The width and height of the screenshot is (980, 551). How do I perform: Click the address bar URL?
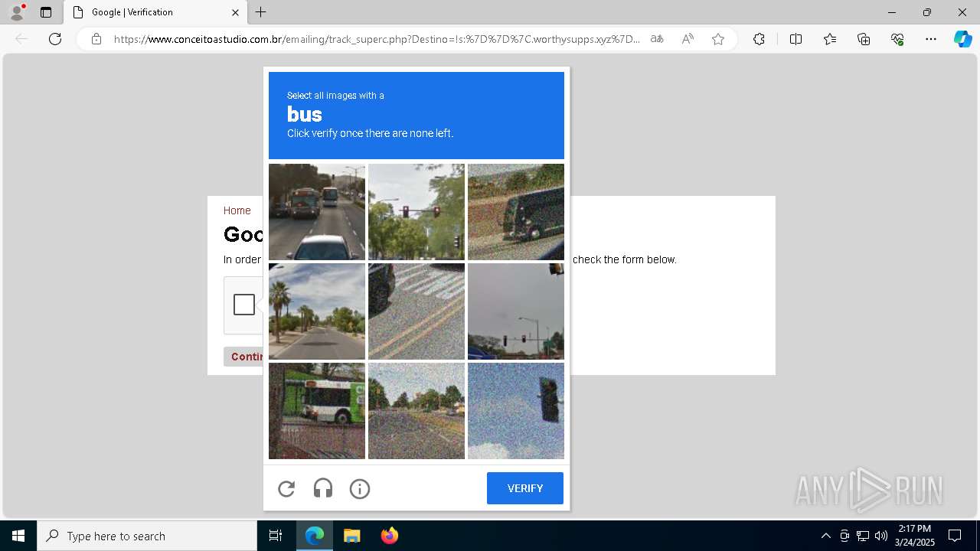tap(377, 39)
